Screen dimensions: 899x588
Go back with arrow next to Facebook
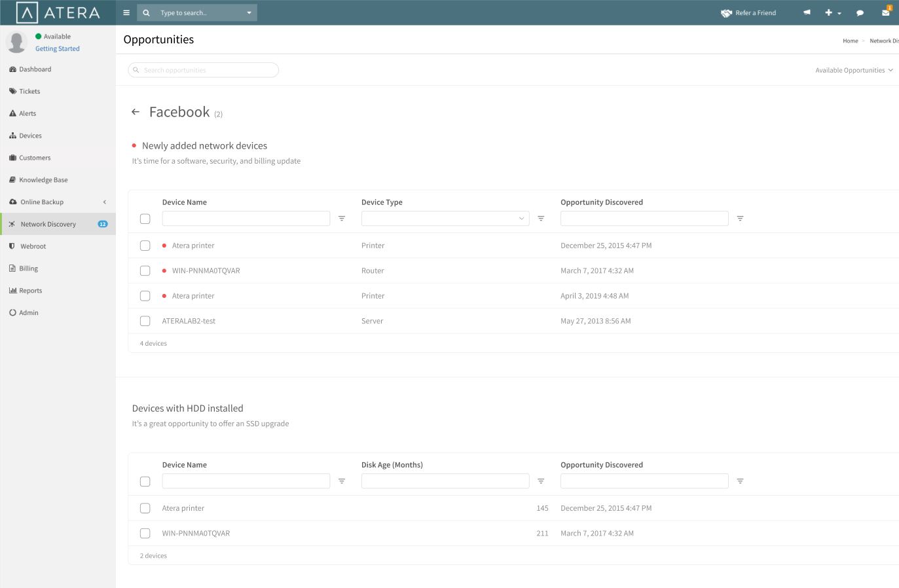136,112
